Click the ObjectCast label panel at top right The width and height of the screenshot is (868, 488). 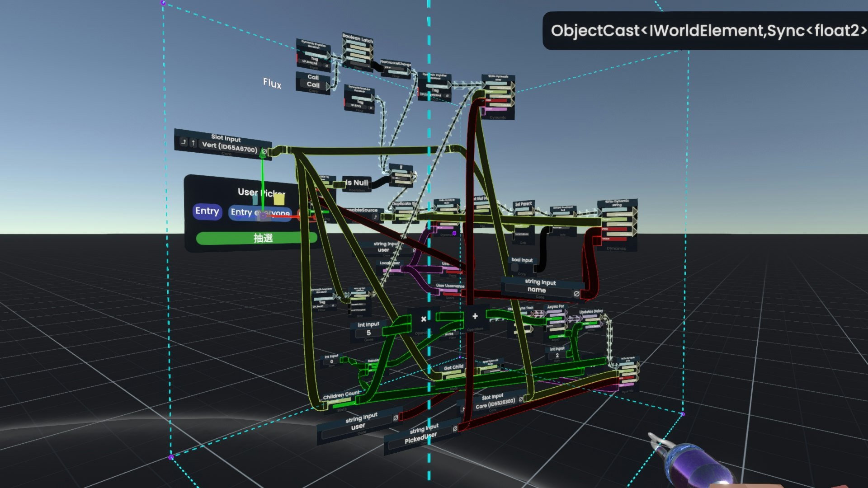click(705, 31)
